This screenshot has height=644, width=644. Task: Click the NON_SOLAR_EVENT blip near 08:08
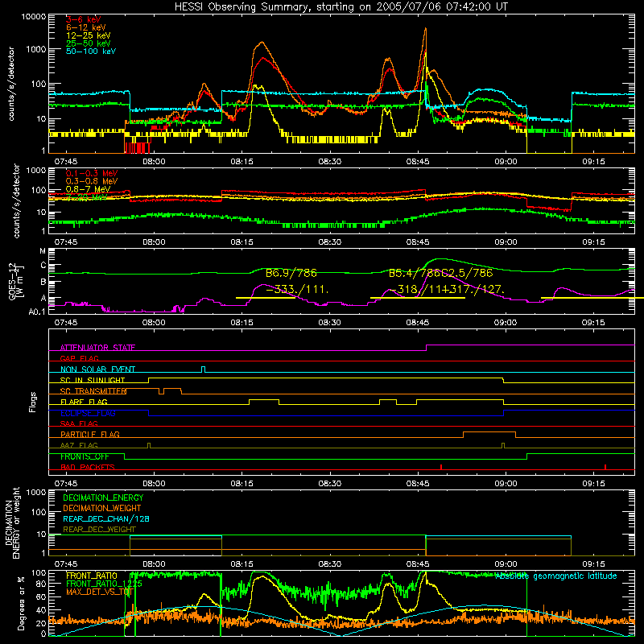(204, 368)
